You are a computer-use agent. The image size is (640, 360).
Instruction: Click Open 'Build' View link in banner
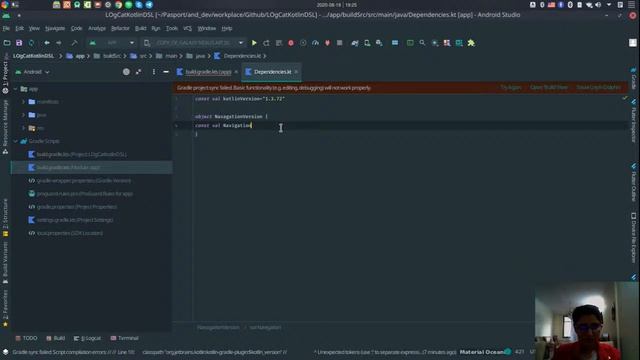[549, 87]
